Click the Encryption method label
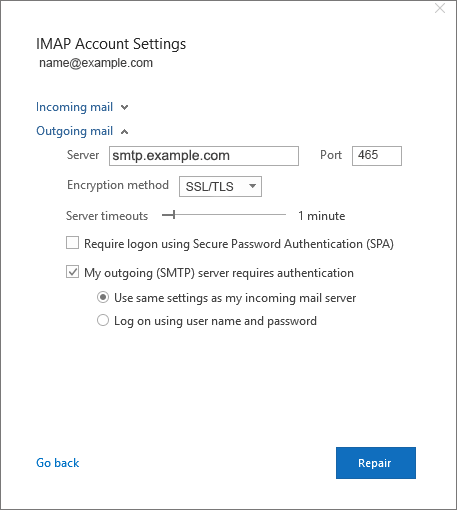Viewport: 457px width, 510px height. 118,185
